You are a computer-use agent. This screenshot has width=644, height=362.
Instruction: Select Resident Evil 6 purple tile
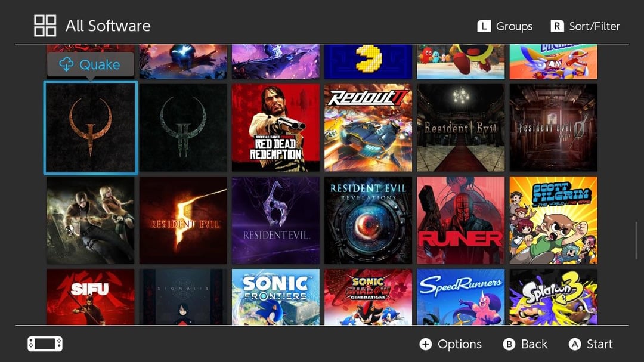pos(275,220)
